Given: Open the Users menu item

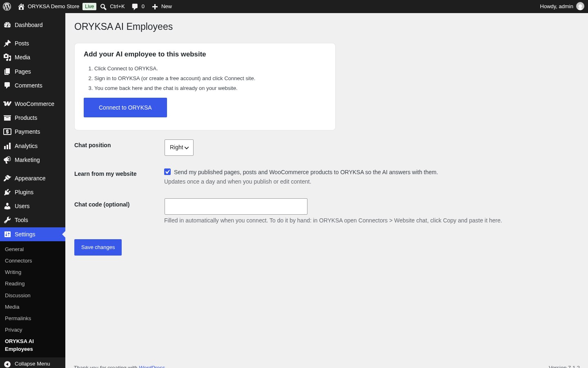Looking at the screenshot, I should coord(33,206).
